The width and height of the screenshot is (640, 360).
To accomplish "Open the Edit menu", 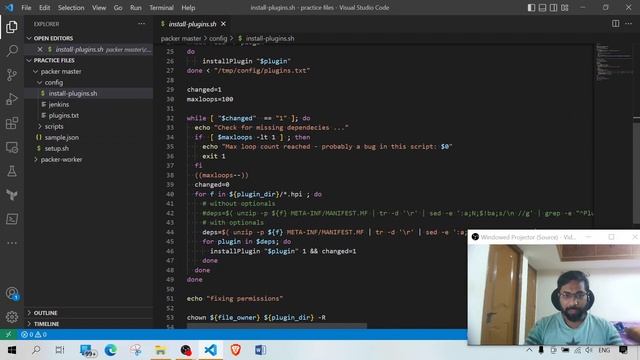I will (44, 7).
